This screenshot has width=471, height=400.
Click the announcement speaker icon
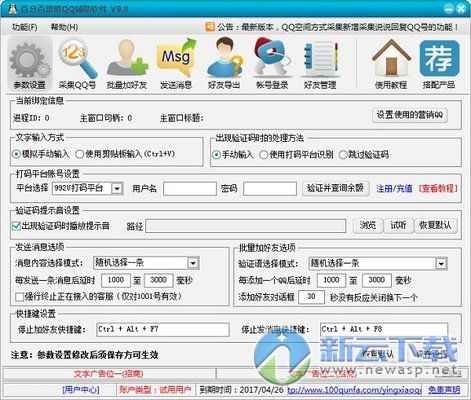click(x=210, y=27)
